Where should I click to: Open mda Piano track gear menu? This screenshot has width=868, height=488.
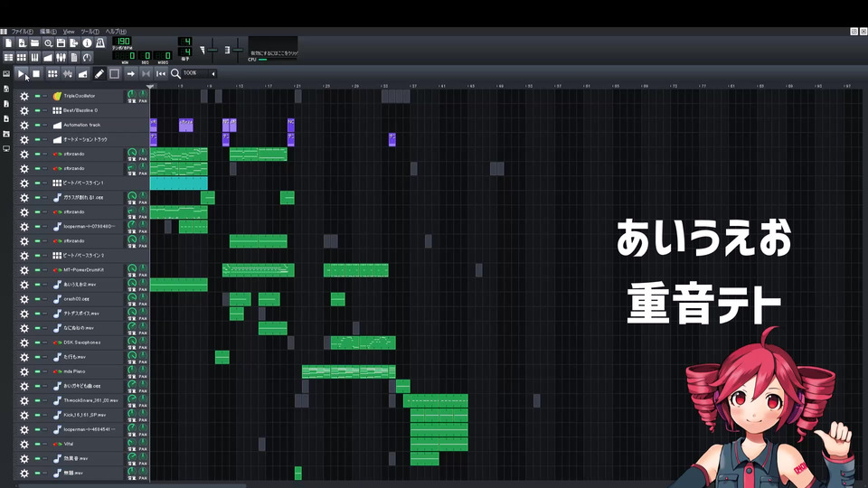click(24, 371)
